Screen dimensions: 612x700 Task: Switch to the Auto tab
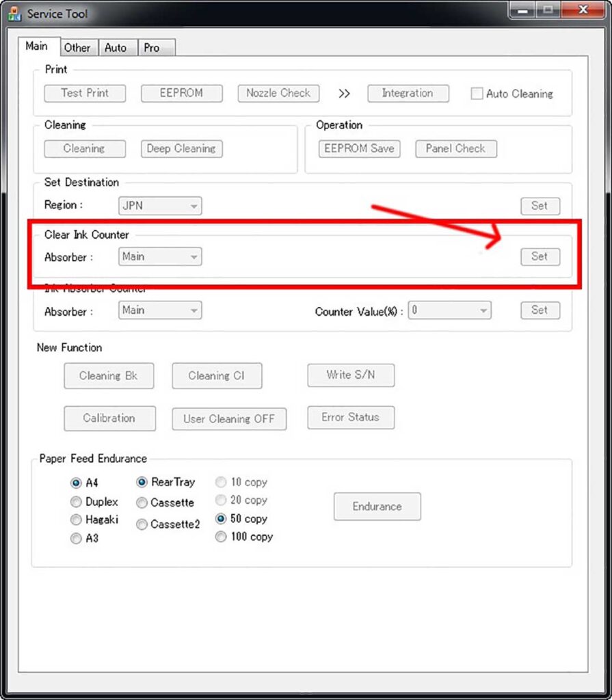[116, 48]
